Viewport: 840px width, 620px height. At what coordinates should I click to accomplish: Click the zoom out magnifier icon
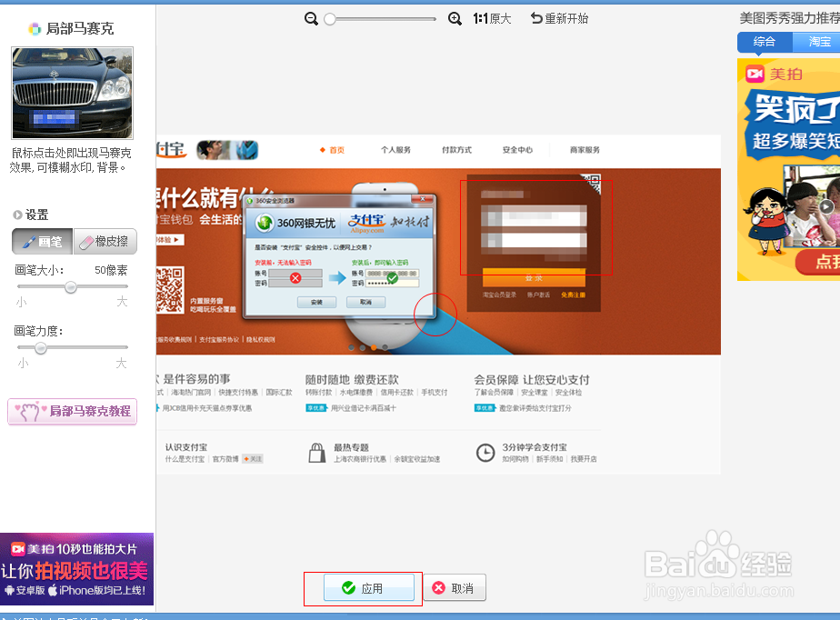pos(311,19)
